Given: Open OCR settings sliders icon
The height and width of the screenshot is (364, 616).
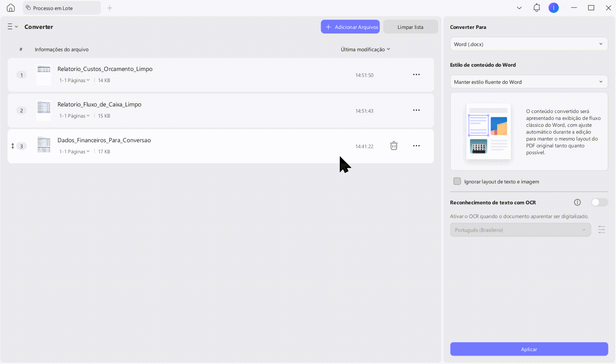Looking at the screenshot, I should pos(601,230).
